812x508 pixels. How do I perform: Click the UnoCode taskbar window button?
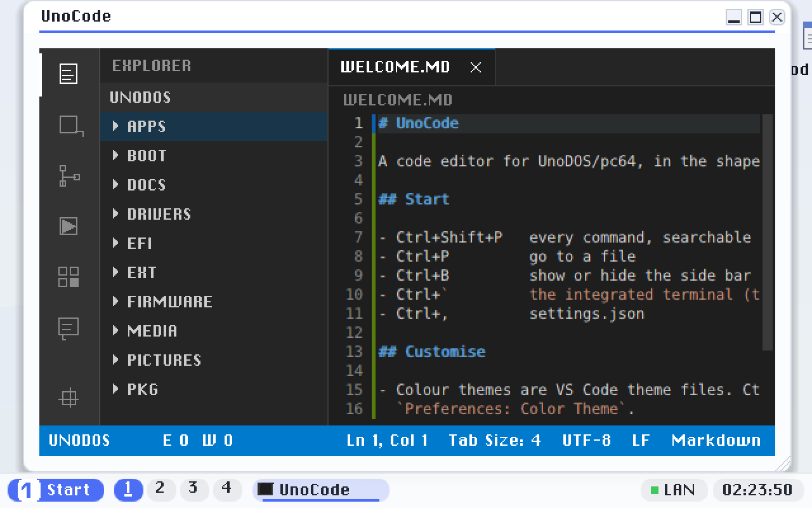pyautogui.click(x=321, y=490)
